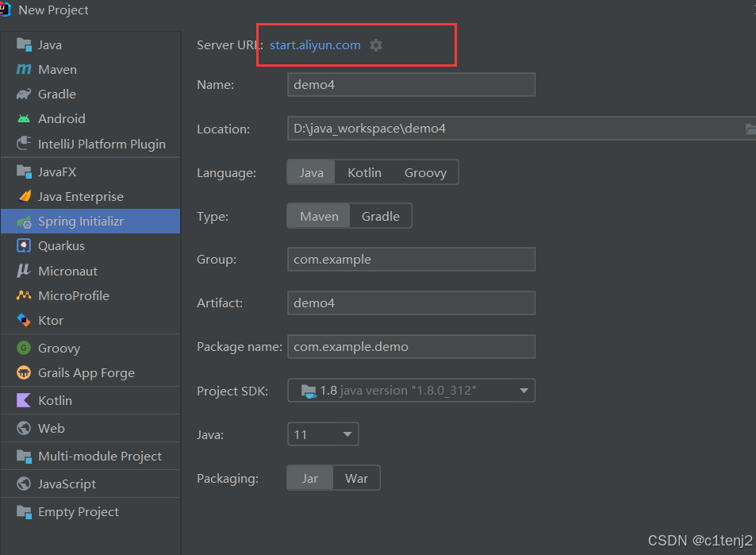This screenshot has height=555, width=756.
Task: Click the Empty Project folder icon
Action: pos(24,511)
